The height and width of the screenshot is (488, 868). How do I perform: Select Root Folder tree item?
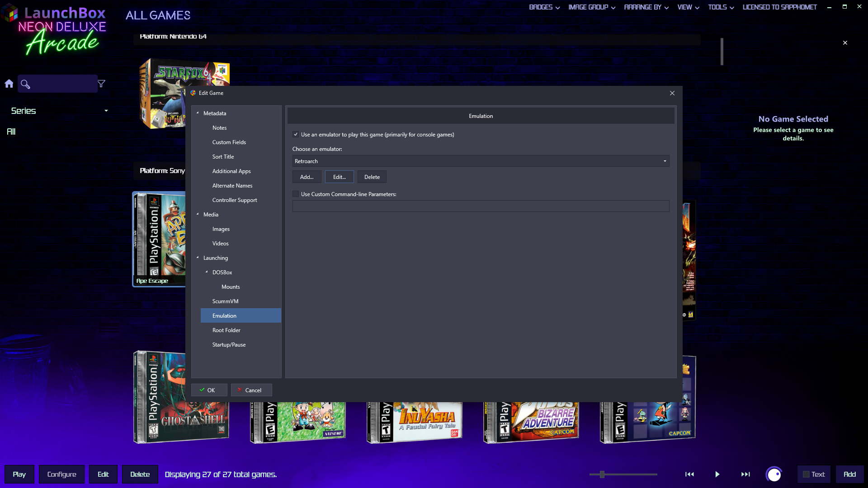226,330
